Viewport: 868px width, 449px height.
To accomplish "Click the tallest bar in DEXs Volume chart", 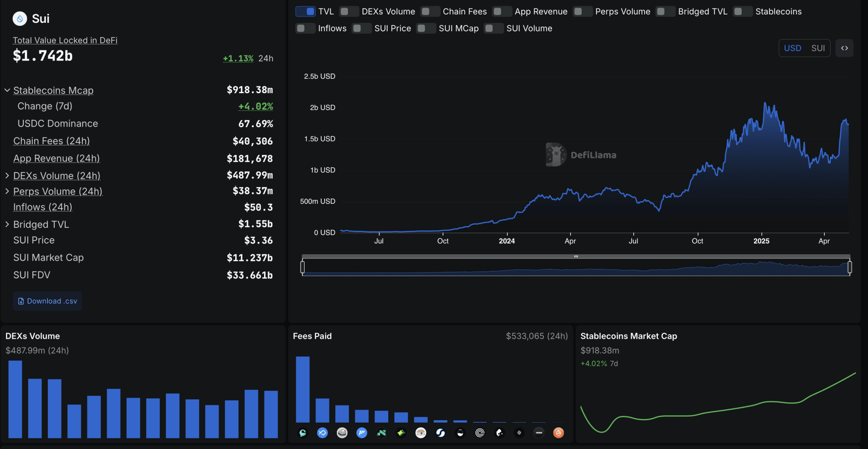I will pyautogui.click(x=15, y=399).
